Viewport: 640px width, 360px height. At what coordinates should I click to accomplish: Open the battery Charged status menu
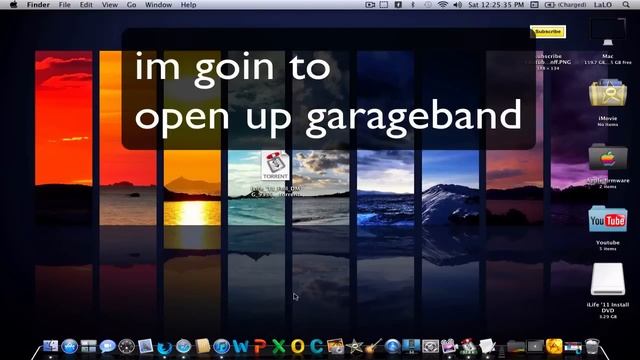566,4
